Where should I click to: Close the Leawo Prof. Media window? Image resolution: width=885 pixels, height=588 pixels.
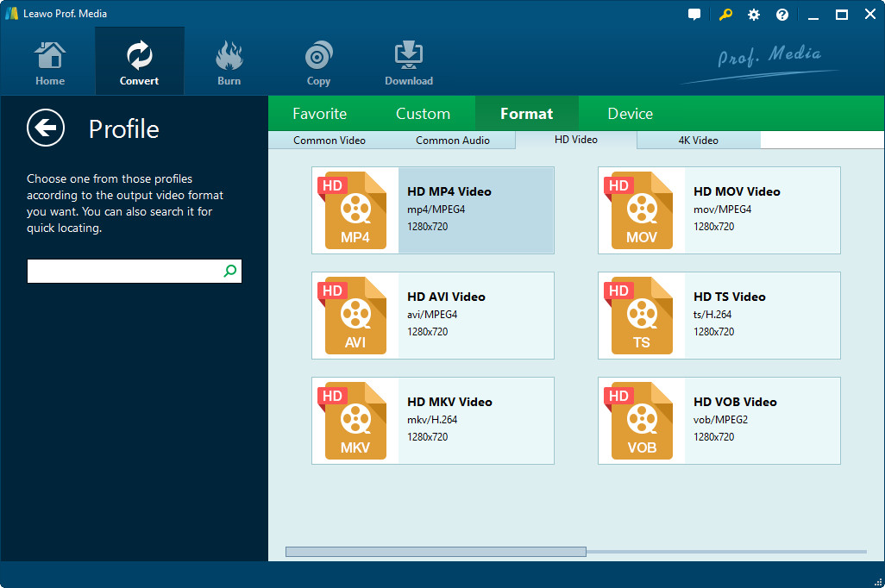coord(869,15)
